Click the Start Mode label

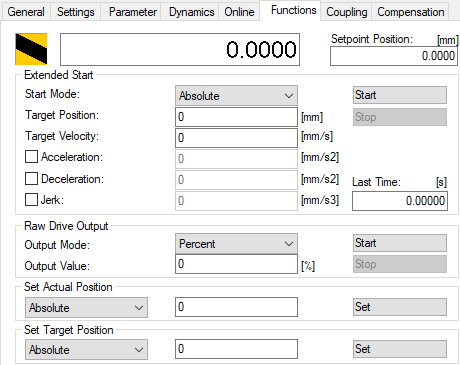click(x=52, y=94)
